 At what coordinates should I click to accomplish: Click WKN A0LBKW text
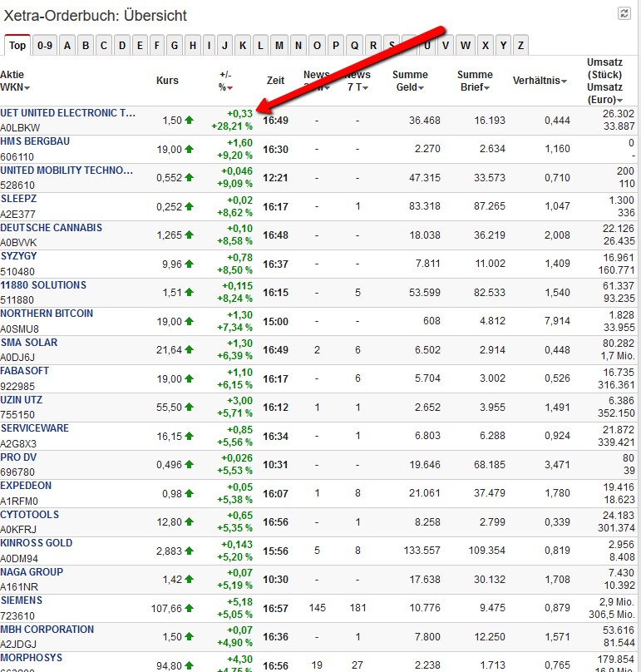coord(20,128)
